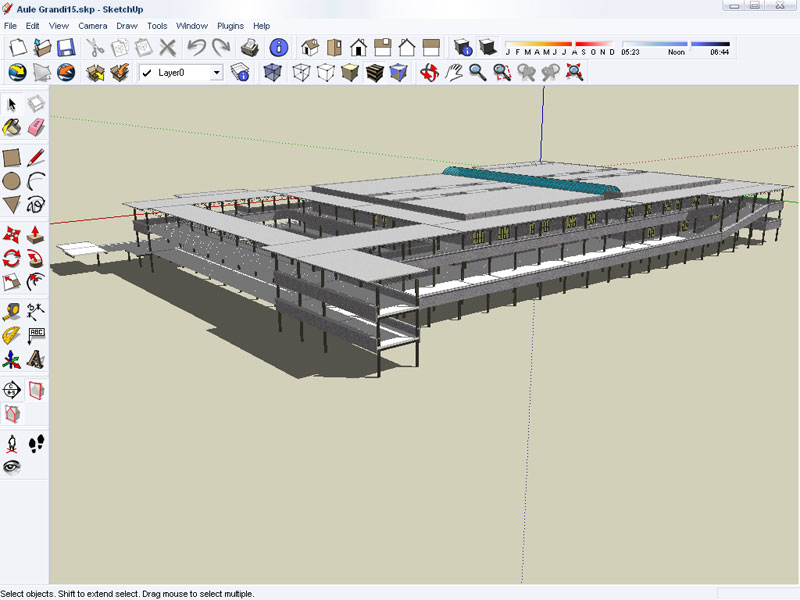This screenshot has width=800, height=600.
Task: Choose the Look Around eye tool
Action: point(12,467)
